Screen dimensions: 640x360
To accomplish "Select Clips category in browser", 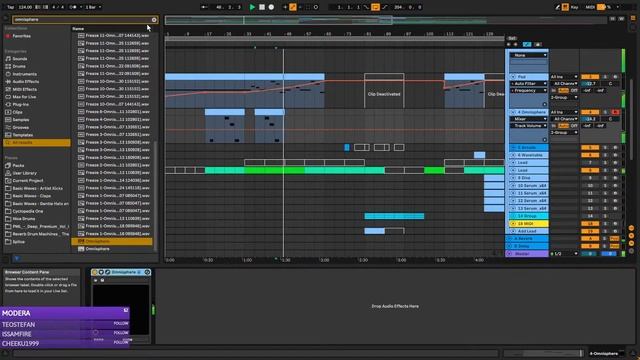I will (18, 112).
